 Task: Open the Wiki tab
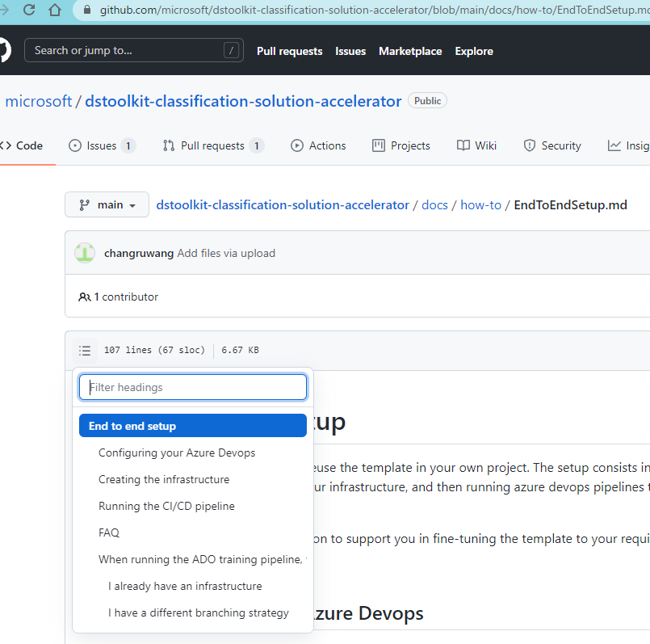(x=476, y=145)
